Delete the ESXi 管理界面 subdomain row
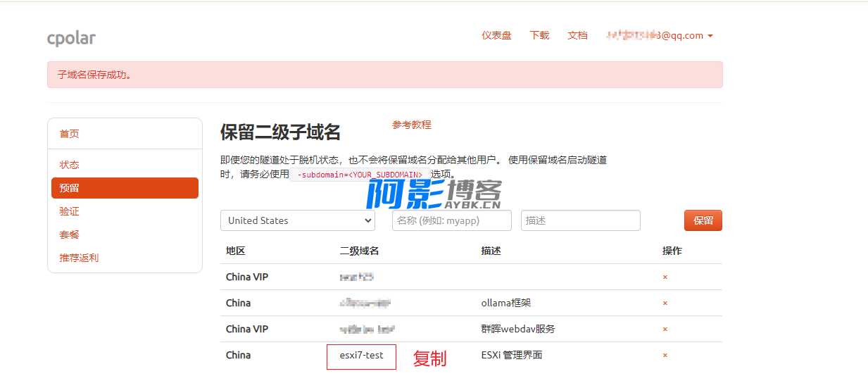This screenshot has height=388, width=868. [665, 356]
